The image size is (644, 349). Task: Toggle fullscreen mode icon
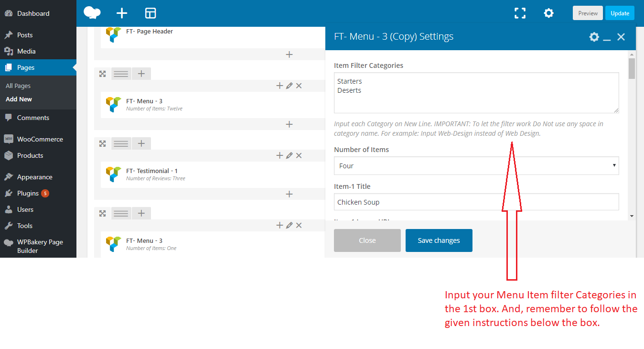[x=520, y=13]
